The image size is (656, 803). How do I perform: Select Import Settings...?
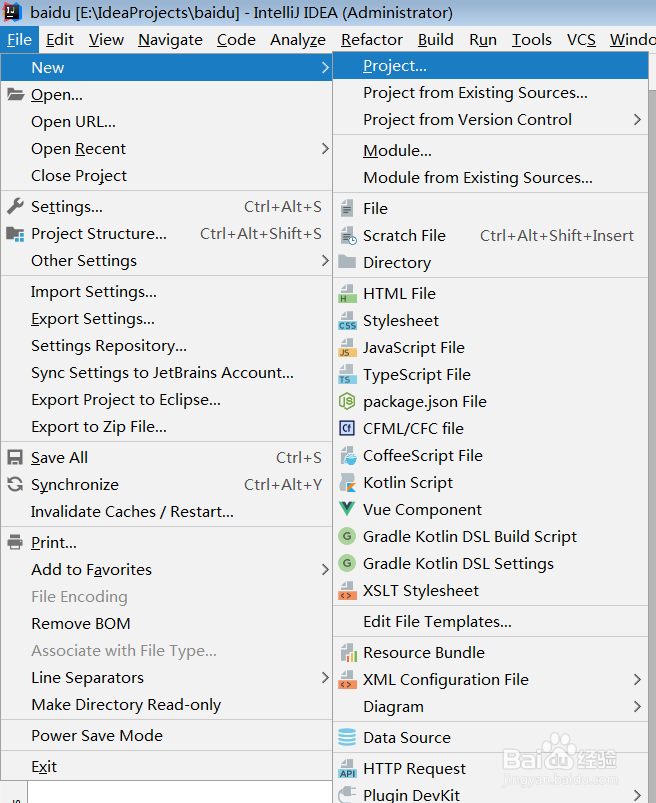166,291
